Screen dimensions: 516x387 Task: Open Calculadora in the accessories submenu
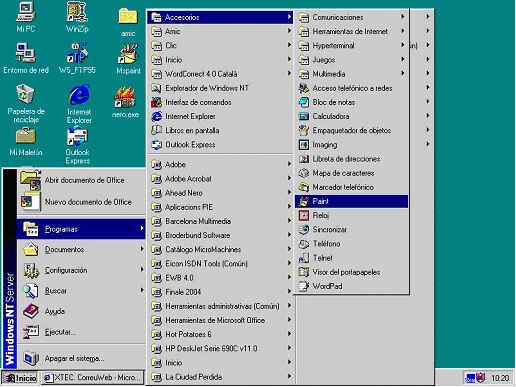click(351, 116)
